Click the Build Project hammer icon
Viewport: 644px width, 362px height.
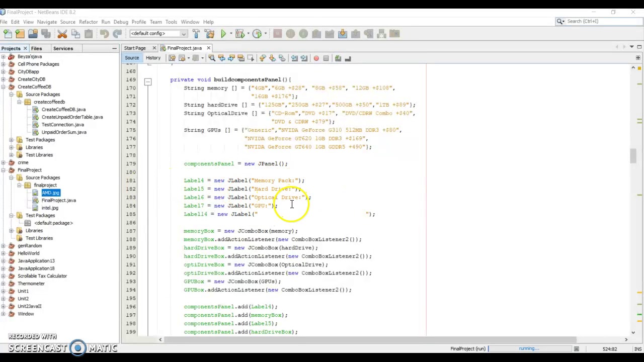[x=196, y=34]
